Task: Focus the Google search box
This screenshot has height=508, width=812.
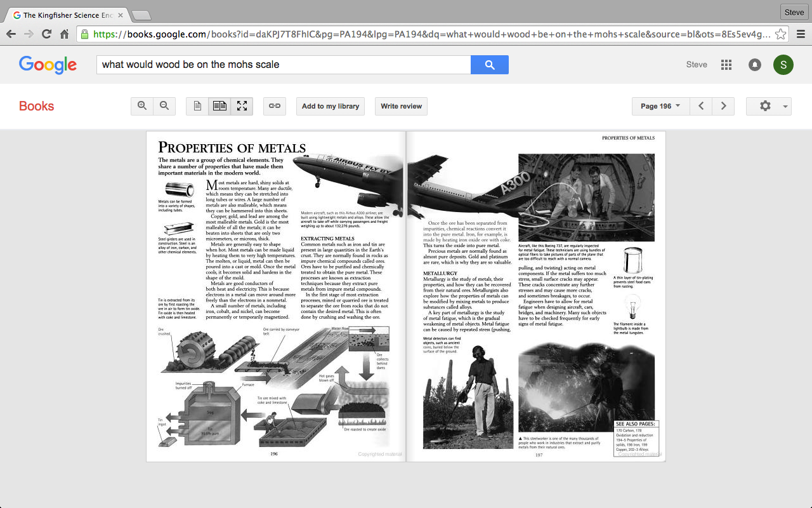Action: 284,64
